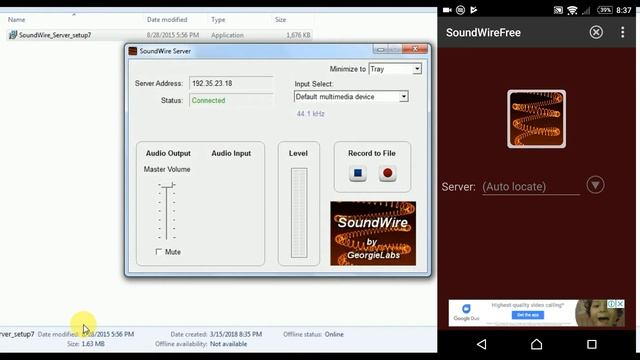The image size is (640, 360).
Task: Click the 44.1 kHz sample rate text
Action: [x=311, y=114]
